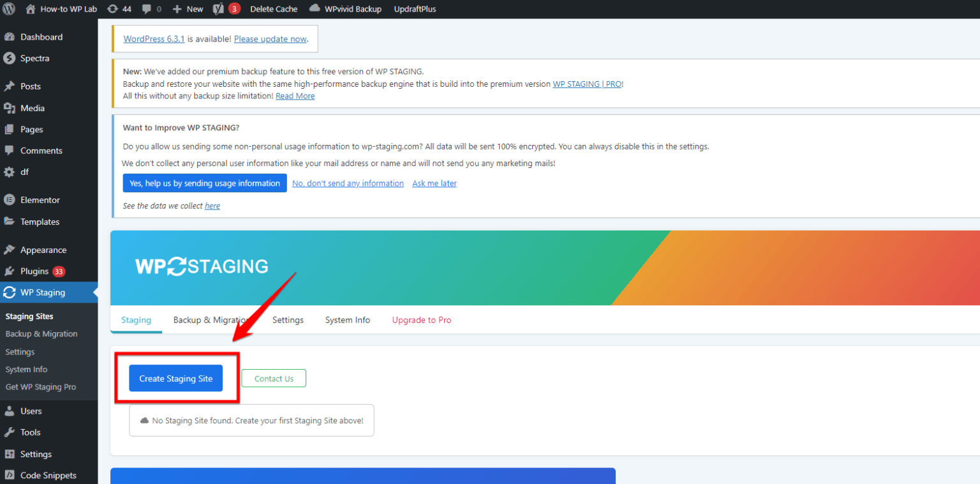This screenshot has height=484, width=980.
Task: Decline usage data via No, don't send any information
Action: click(x=348, y=183)
